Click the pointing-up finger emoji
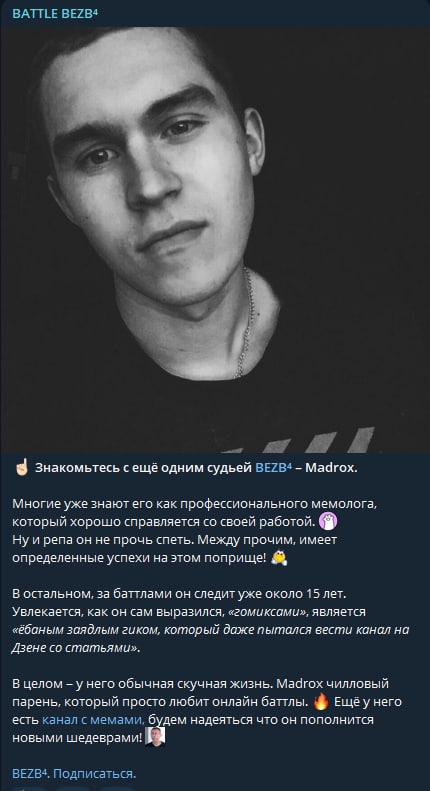This screenshot has height=791, width=430. (21, 468)
